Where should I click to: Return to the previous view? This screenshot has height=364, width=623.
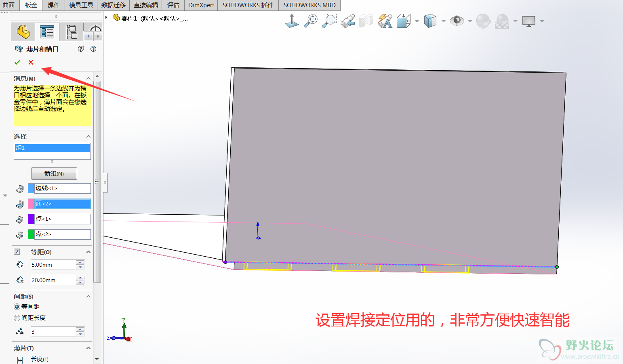tap(347, 21)
